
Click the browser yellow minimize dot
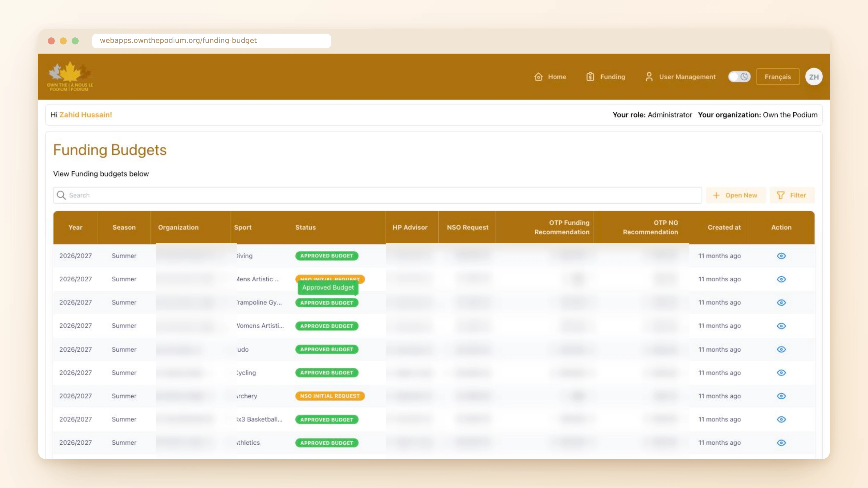(63, 41)
